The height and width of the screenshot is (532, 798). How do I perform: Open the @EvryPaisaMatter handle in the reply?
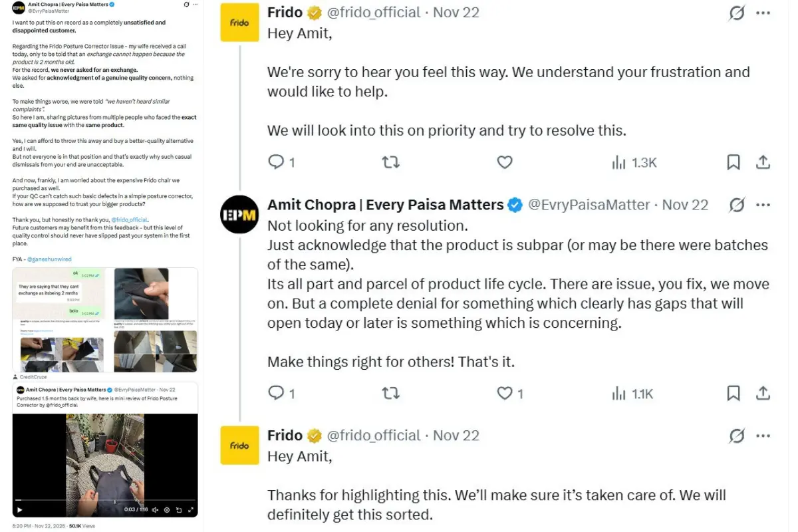[x=589, y=205]
